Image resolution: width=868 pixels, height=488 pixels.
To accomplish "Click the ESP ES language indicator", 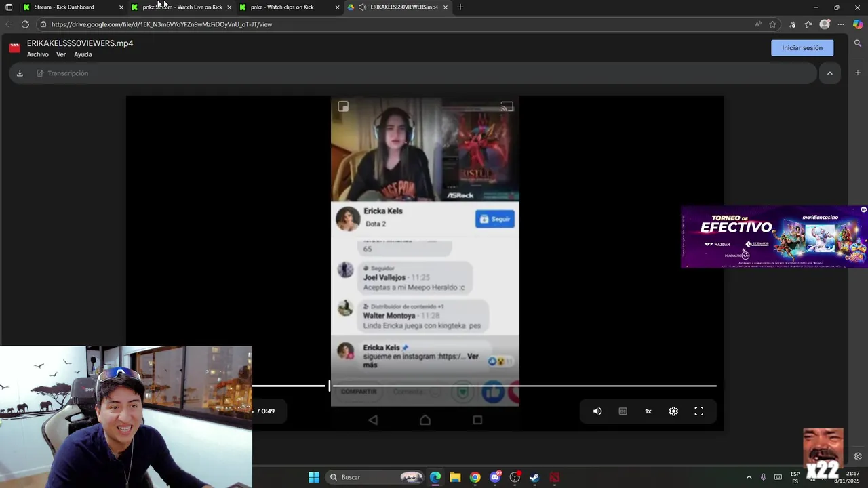I will pos(795,477).
